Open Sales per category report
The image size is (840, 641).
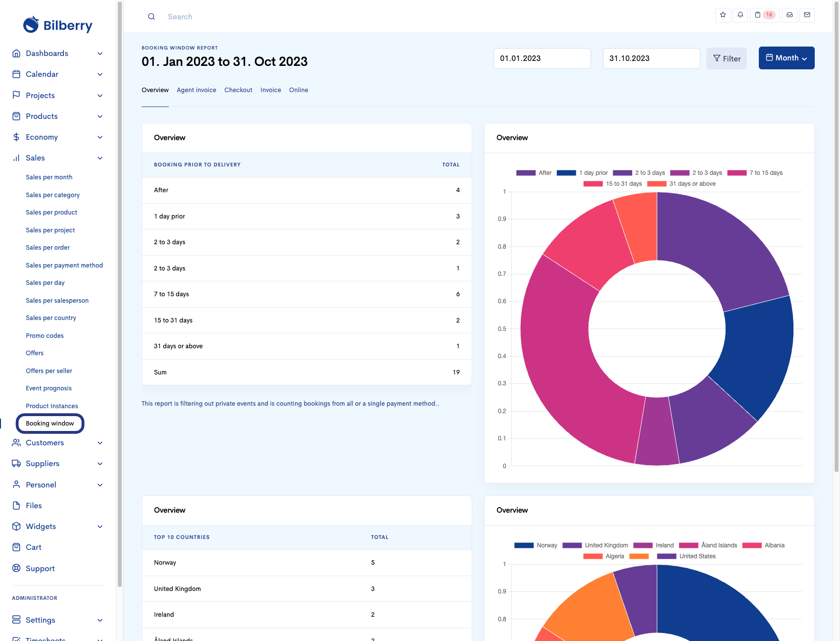(52, 195)
